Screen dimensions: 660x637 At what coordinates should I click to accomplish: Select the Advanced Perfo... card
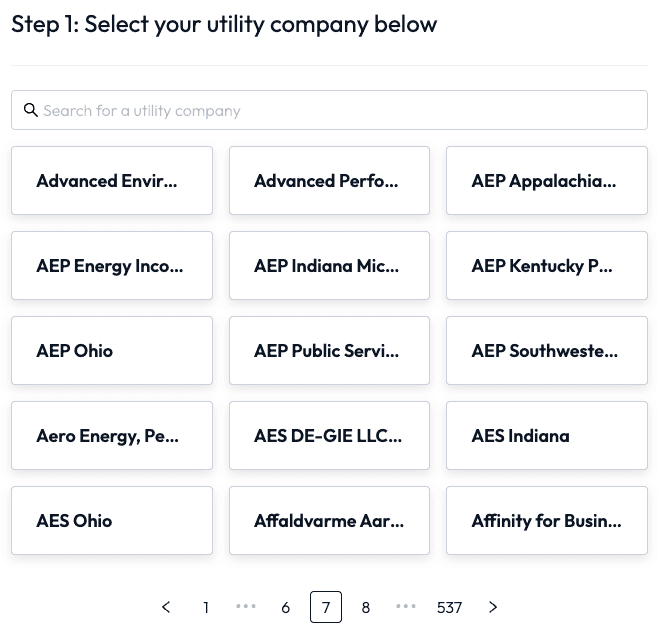(329, 181)
